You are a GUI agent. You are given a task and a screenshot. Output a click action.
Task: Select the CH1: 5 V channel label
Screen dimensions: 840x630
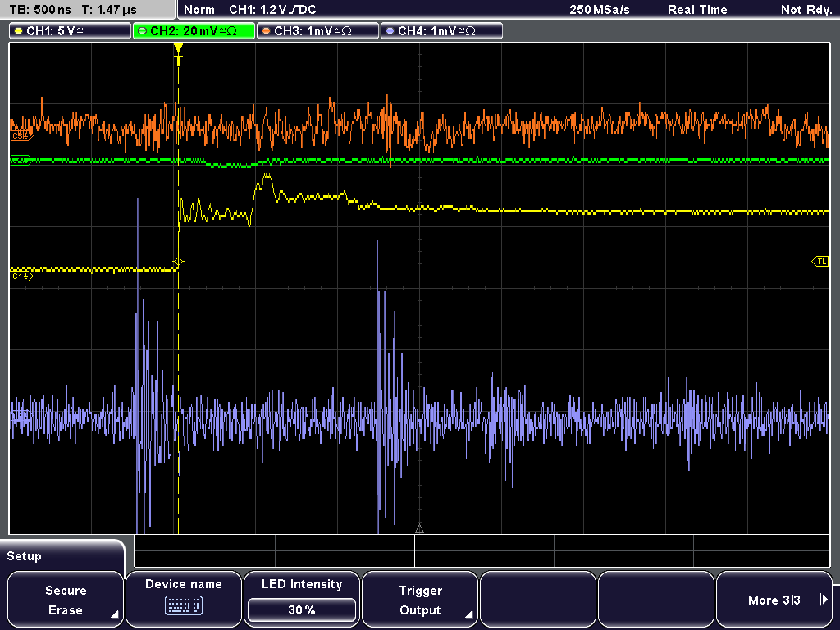click(x=70, y=31)
